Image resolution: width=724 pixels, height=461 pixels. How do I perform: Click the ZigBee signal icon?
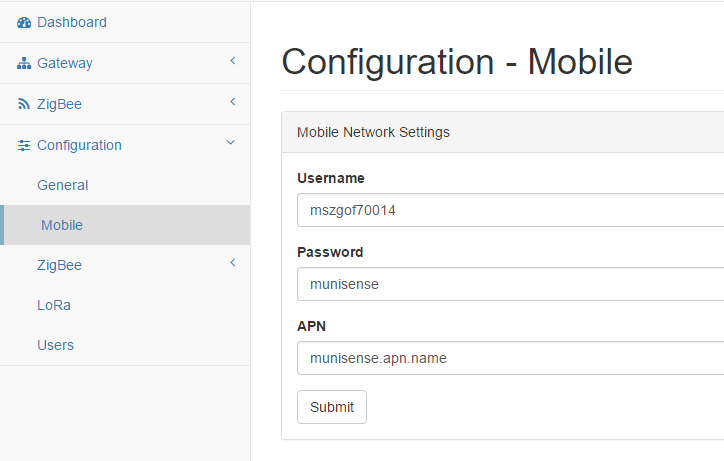point(24,104)
